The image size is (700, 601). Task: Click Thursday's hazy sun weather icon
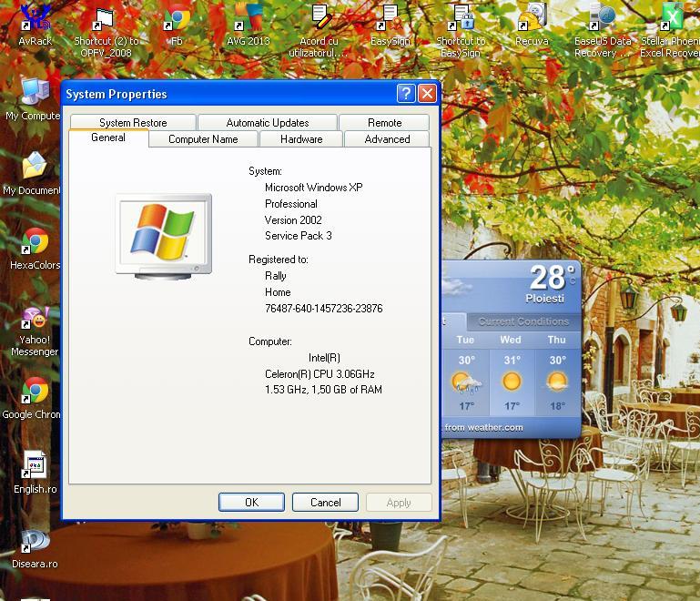[557, 382]
